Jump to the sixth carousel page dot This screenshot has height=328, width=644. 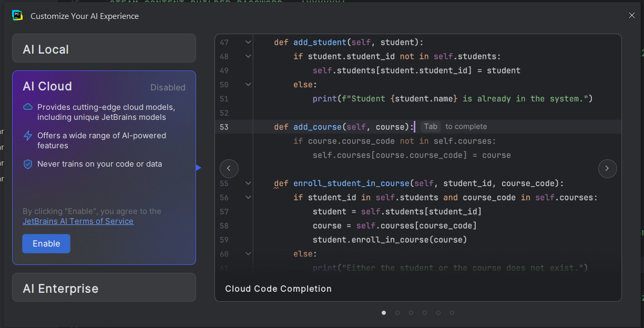pyautogui.click(x=452, y=313)
